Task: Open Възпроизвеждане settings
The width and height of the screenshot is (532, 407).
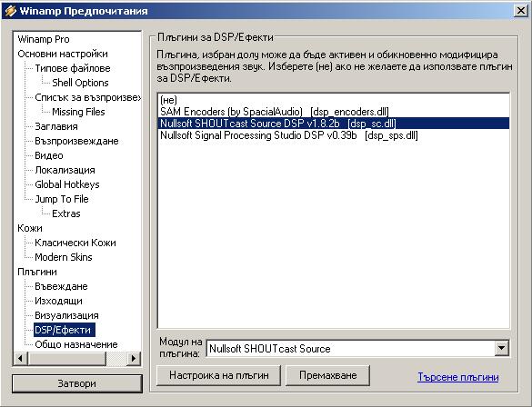Action: 76,142
